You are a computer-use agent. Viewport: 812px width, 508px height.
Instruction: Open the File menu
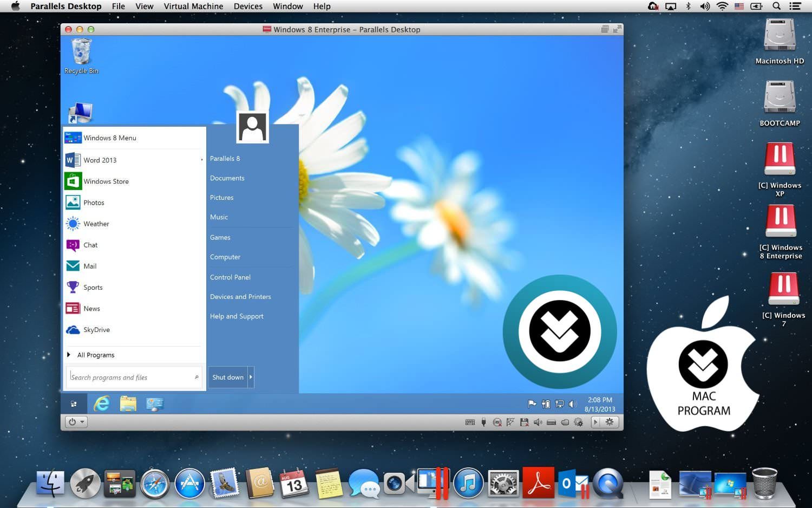[x=118, y=6]
